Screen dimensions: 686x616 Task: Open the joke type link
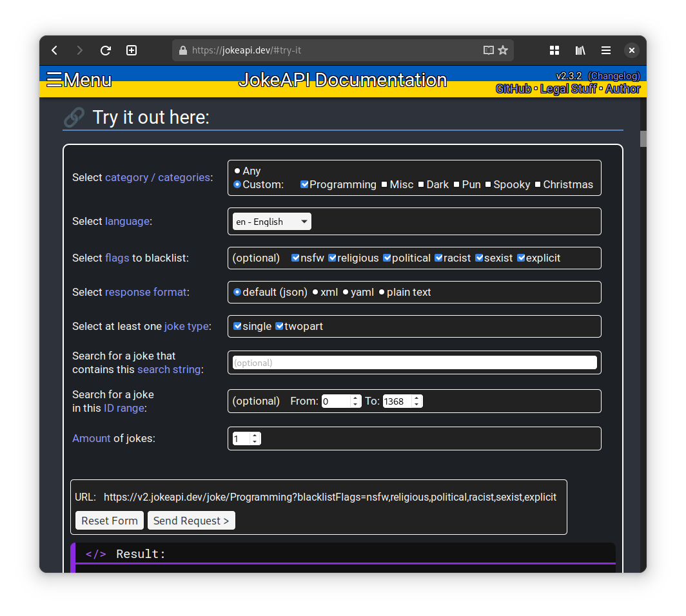pyautogui.click(x=186, y=326)
